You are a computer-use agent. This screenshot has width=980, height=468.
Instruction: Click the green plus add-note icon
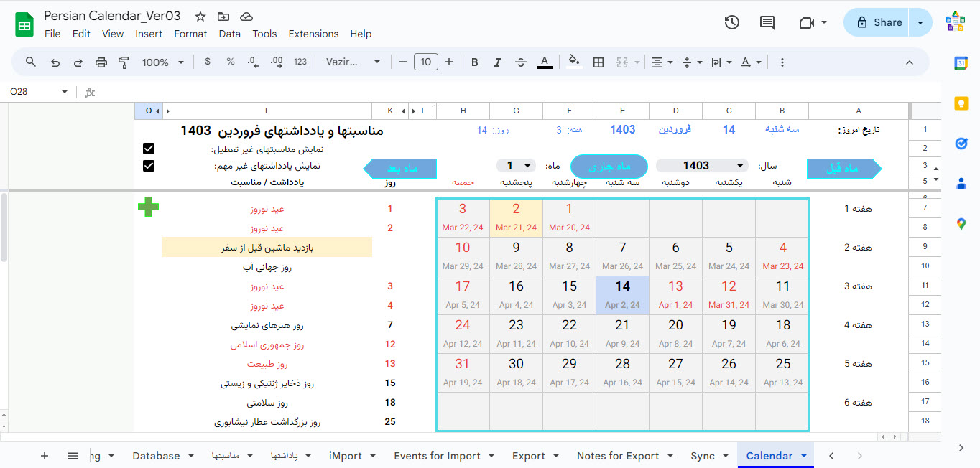149,208
